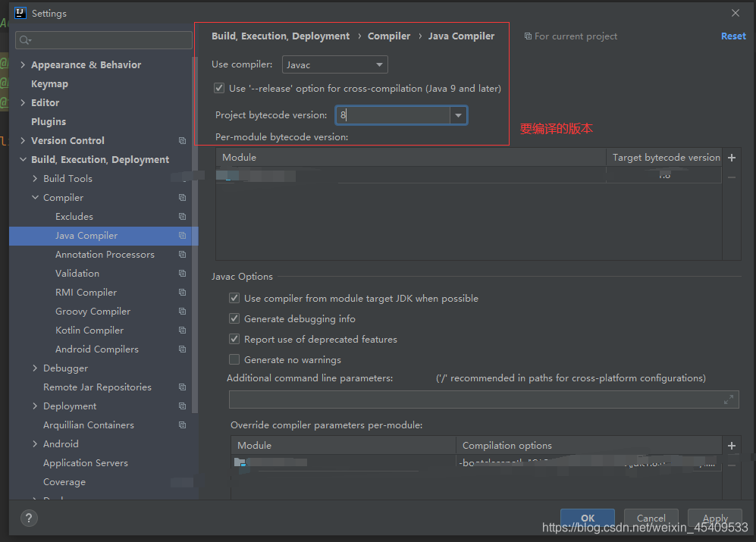Toggle use compiler from module target JDK
Screen dimensions: 756x542
tap(234, 298)
